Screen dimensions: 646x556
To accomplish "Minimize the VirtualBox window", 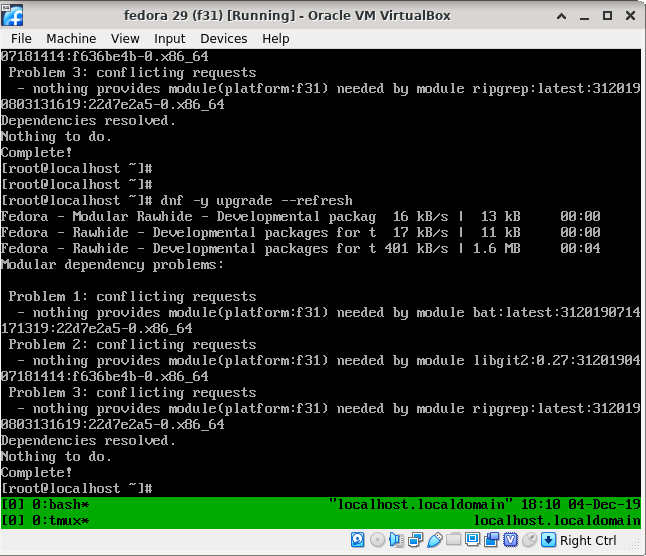I will [x=584, y=17].
